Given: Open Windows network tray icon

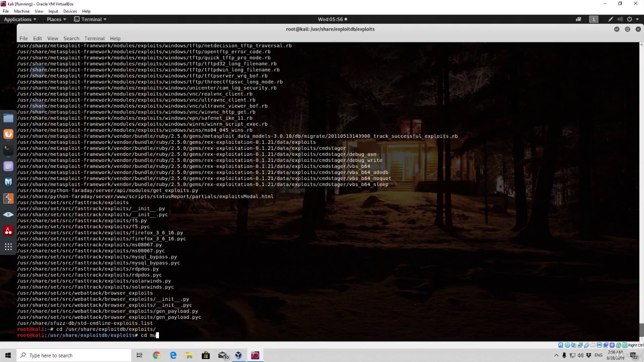Looking at the screenshot, I should 572,355.
